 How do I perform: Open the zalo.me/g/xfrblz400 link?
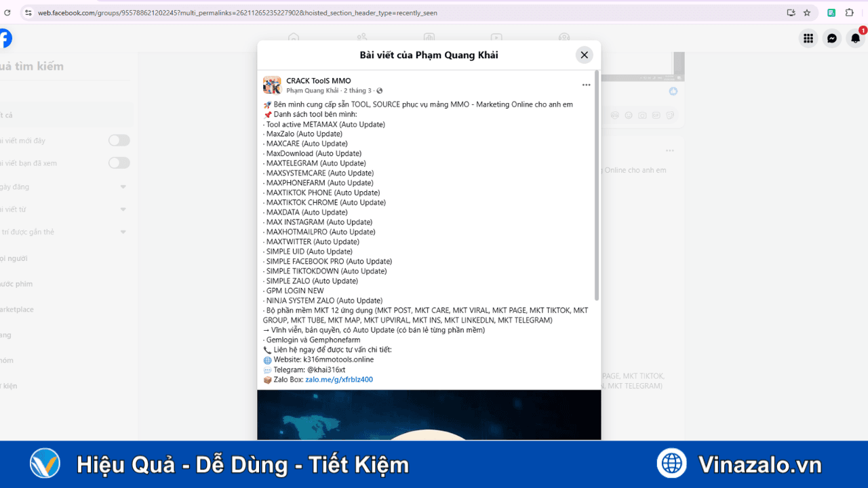(x=338, y=379)
